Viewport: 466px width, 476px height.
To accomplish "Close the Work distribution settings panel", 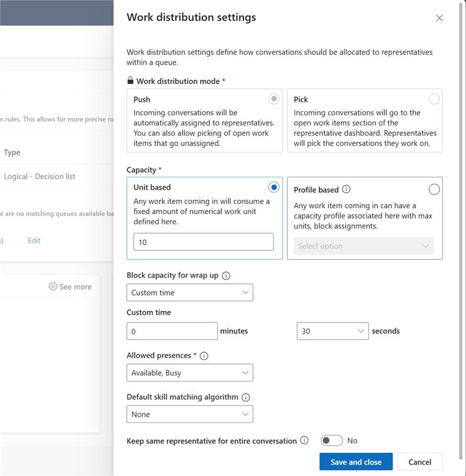I will click(439, 18).
